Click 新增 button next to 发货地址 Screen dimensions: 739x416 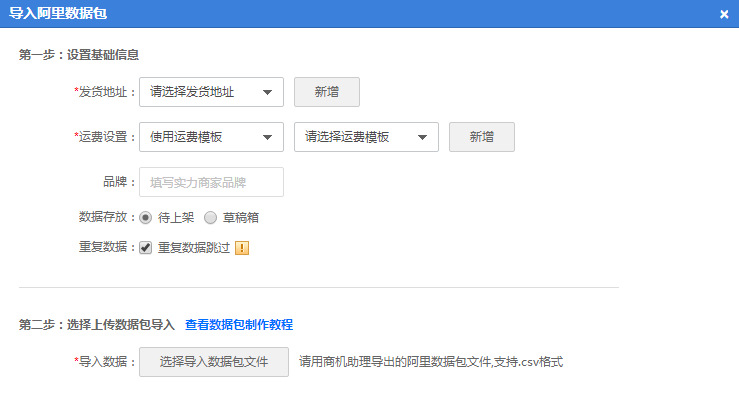point(327,92)
